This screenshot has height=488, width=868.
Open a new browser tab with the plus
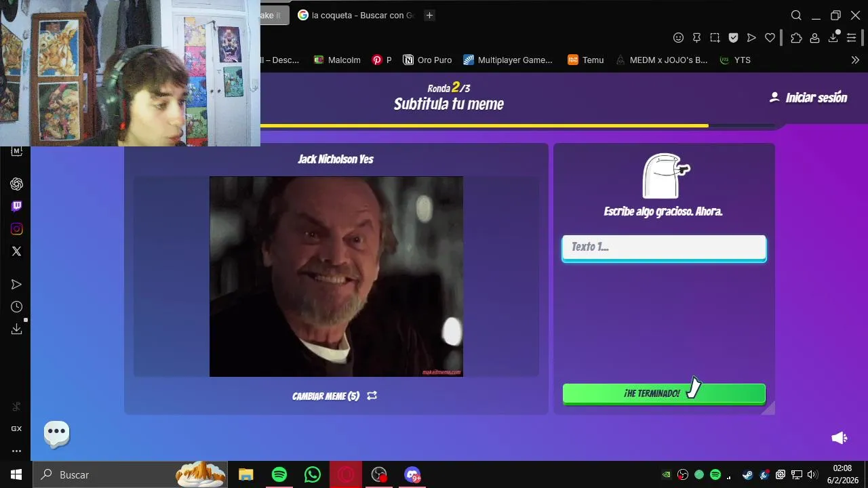click(x=429, y=15)
